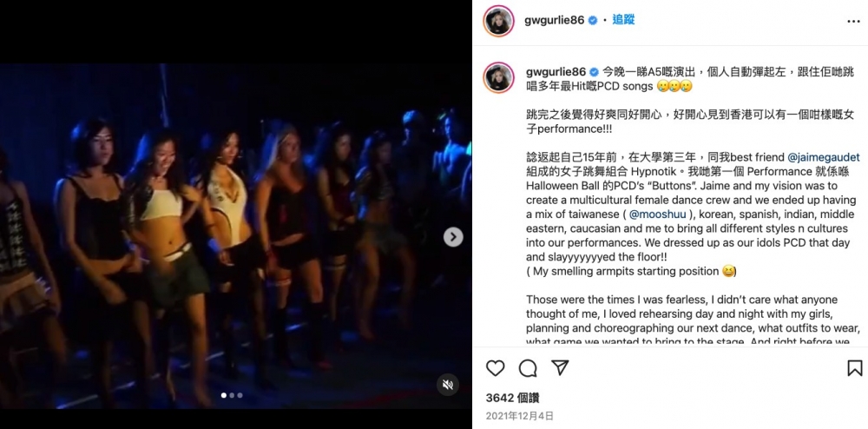Image resolution: width=868 pixels, height=429 pixels.
Task: Open the three-dot more options menu
Action: tap(853, 21)
